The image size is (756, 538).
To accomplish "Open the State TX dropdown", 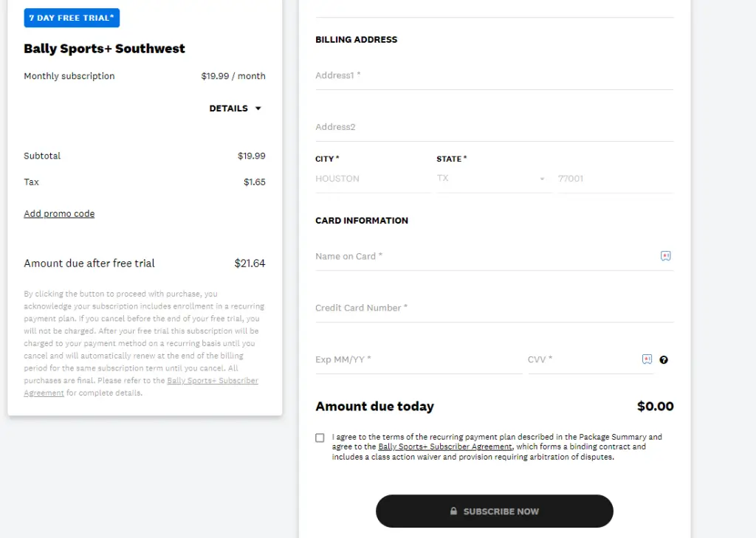I will [x=494, y=179].
